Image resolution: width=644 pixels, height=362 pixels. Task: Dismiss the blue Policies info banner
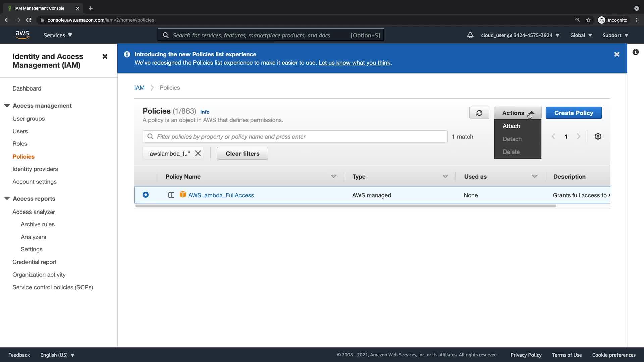tap(616, 54)
